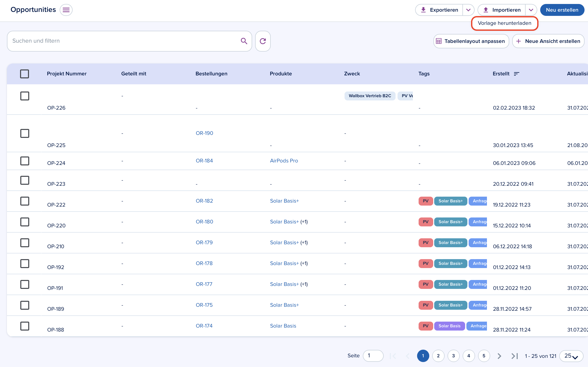Click the search magnifier icon

244,41
